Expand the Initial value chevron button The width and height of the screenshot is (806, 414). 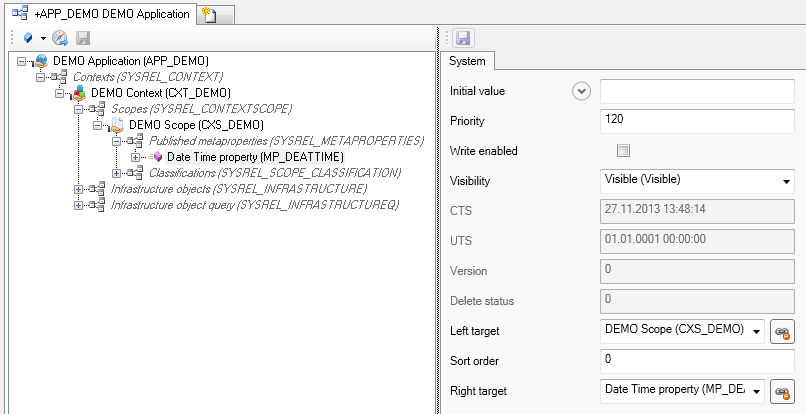click(579, 91)
